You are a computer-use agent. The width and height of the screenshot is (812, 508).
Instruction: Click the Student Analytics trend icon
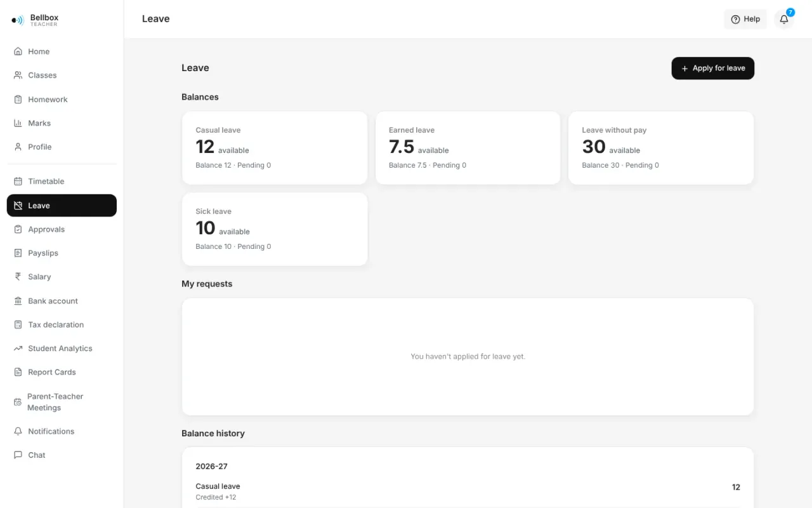(18, 349)
